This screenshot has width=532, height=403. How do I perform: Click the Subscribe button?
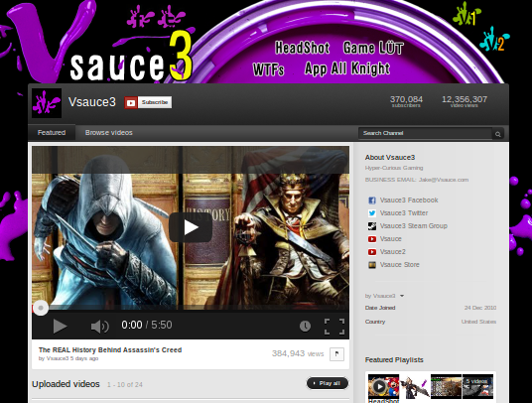click(x=155, y=102)
